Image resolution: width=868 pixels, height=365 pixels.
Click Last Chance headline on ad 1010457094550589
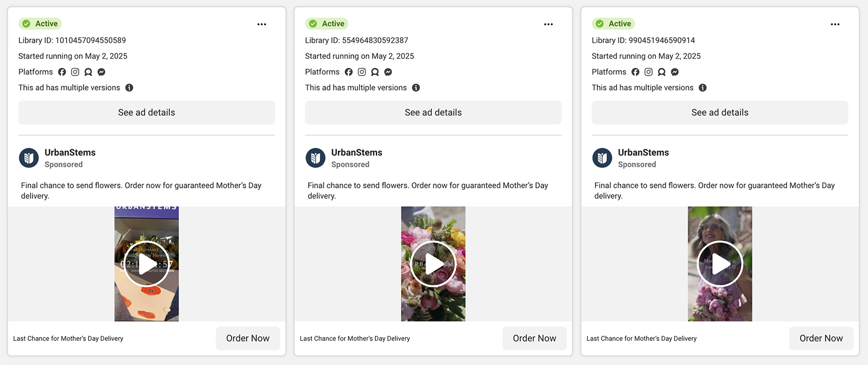[68, 338]
